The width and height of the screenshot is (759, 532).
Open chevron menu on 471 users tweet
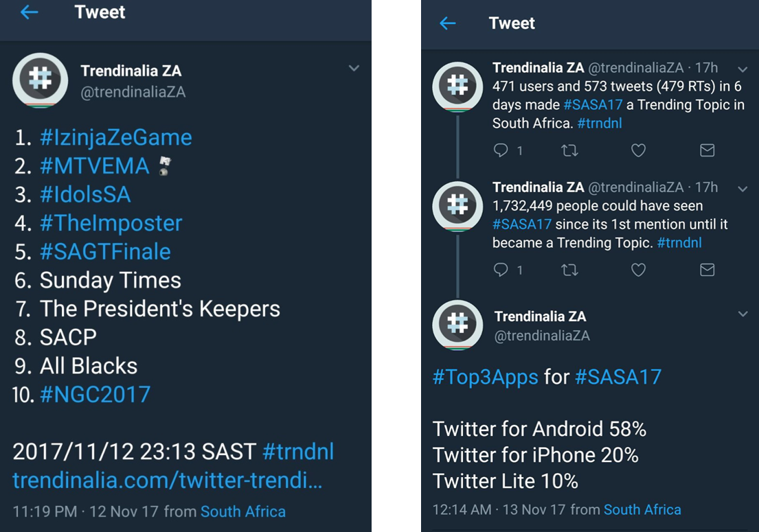point(743,69)
